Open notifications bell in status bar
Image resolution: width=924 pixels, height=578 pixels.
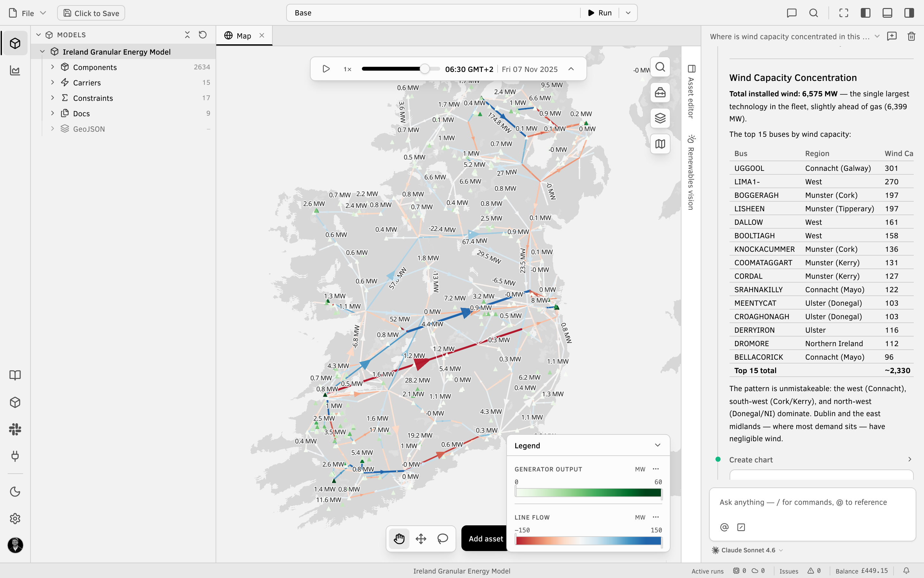pyautogui.click(x=906, y=570)
